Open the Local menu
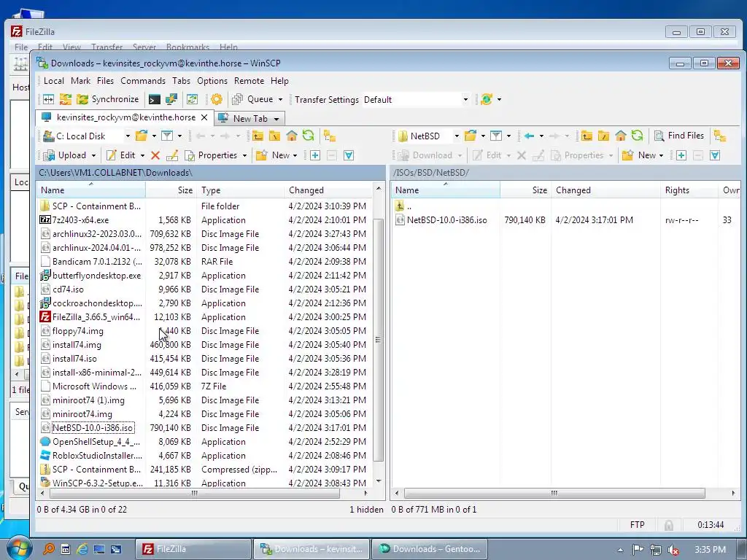This screenshot has height=560, width=747. click(x=54, y=81)
